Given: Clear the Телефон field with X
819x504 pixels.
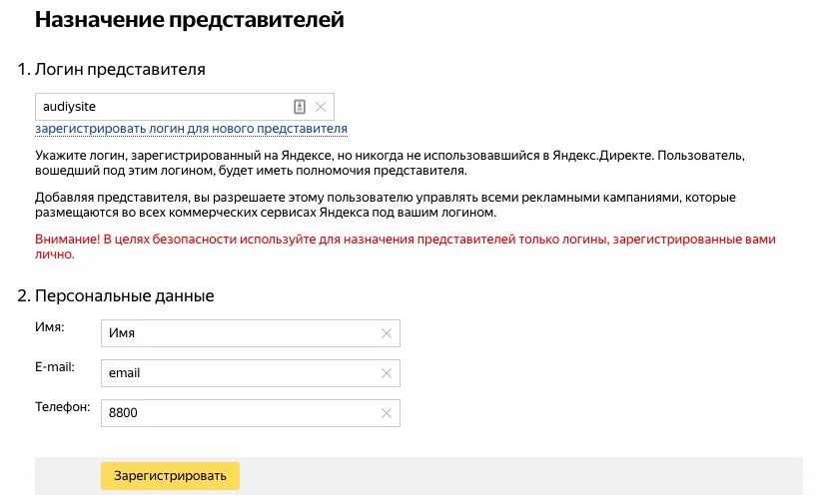Looking at the screenshot, I should pyautogui.click(x=387, y=413).
